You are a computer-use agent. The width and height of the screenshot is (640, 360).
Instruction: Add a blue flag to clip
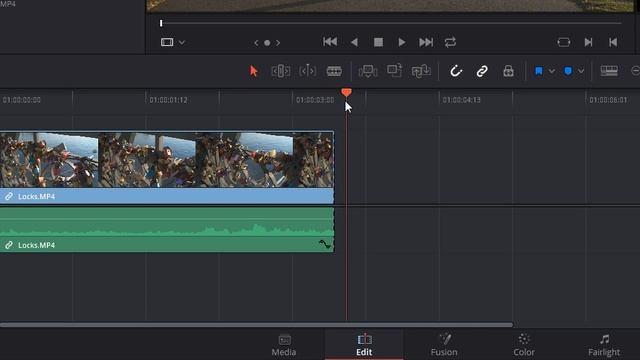pos(539,71)
